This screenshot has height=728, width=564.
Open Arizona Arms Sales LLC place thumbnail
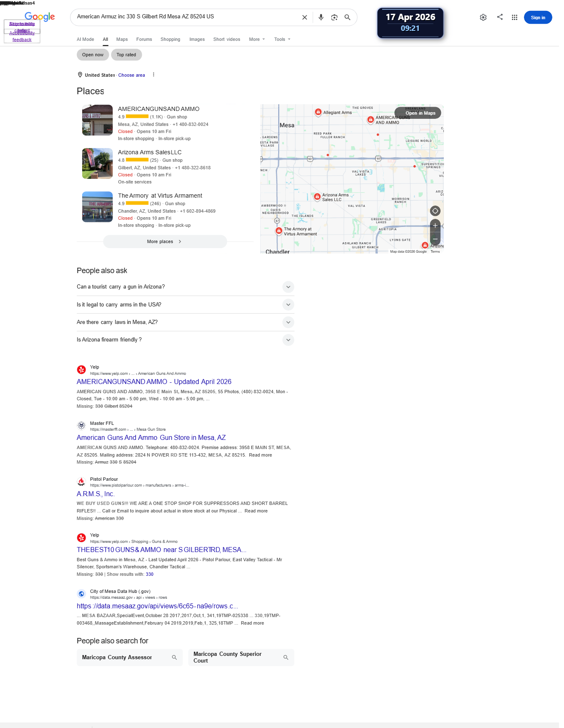(97, 163)
